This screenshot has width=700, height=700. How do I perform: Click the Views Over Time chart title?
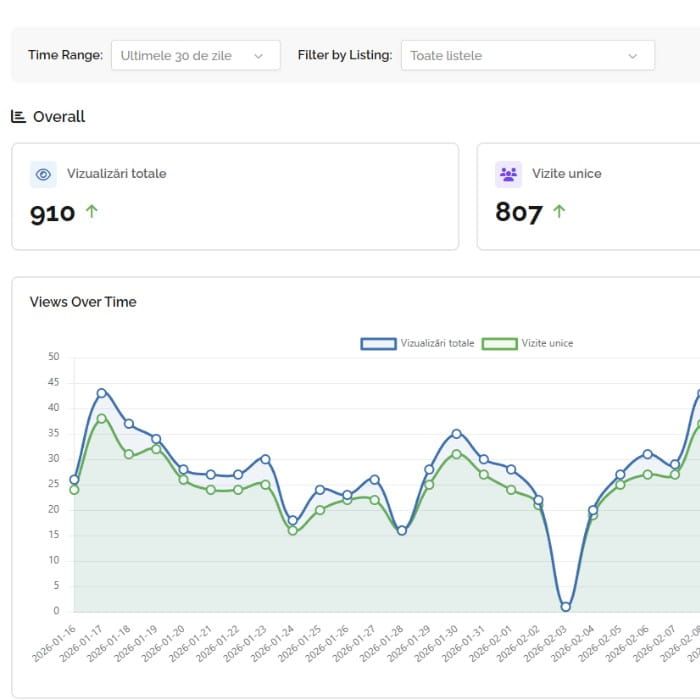click(x=83, y=302)
